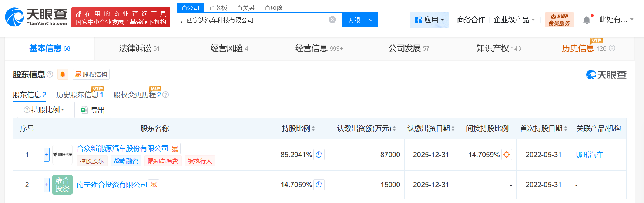Viewport: 644px width, 203px height.
Task: Export shareholder data with 导出 button
Action: [x=93, y=110]
